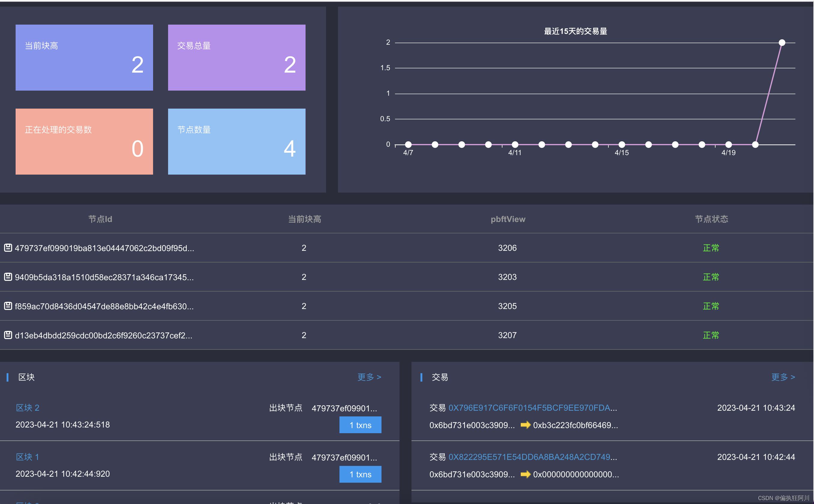814x504 pixels.
Task: Click the x-axis label 4/15
Action: [x=622, y=153]
